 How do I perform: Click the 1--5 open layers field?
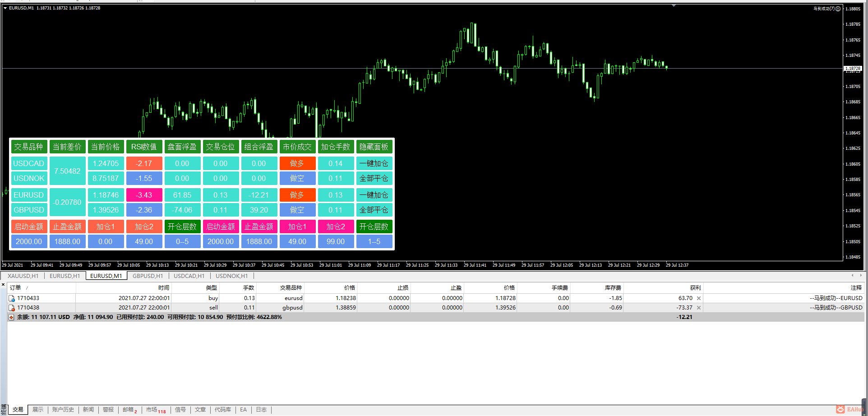tap(374, 241)
